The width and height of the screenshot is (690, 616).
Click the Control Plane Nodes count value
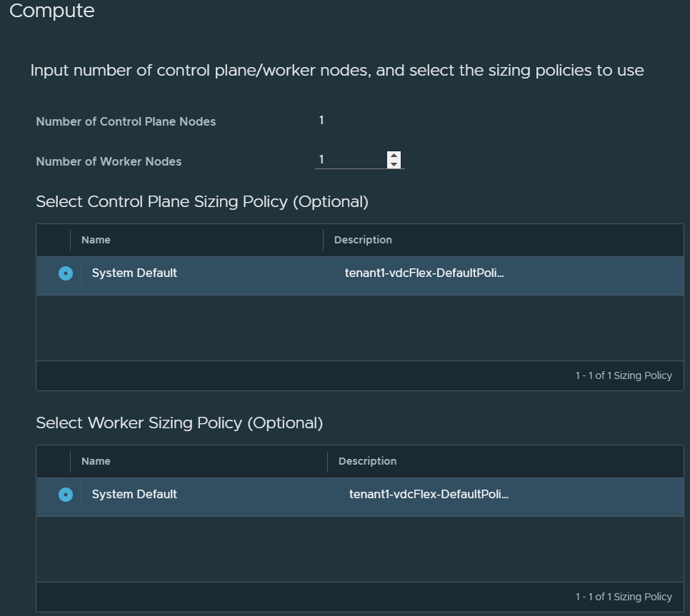321,121
